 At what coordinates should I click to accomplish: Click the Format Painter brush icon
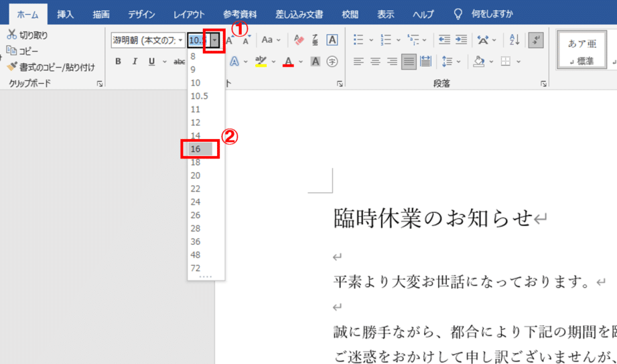click(11, 67)
